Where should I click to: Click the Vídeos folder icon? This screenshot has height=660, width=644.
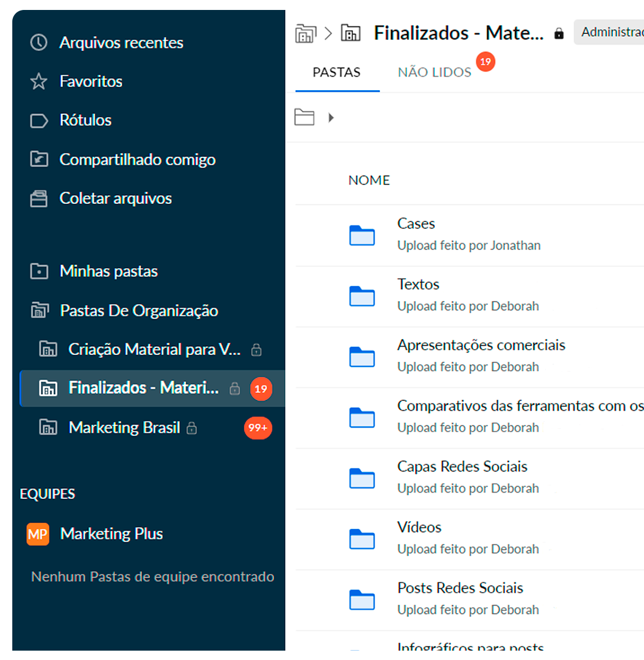[362, 539]
